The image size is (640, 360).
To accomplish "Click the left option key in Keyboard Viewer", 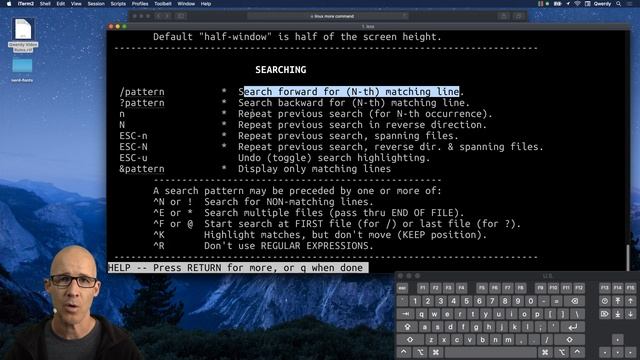I will click(420, 352).
